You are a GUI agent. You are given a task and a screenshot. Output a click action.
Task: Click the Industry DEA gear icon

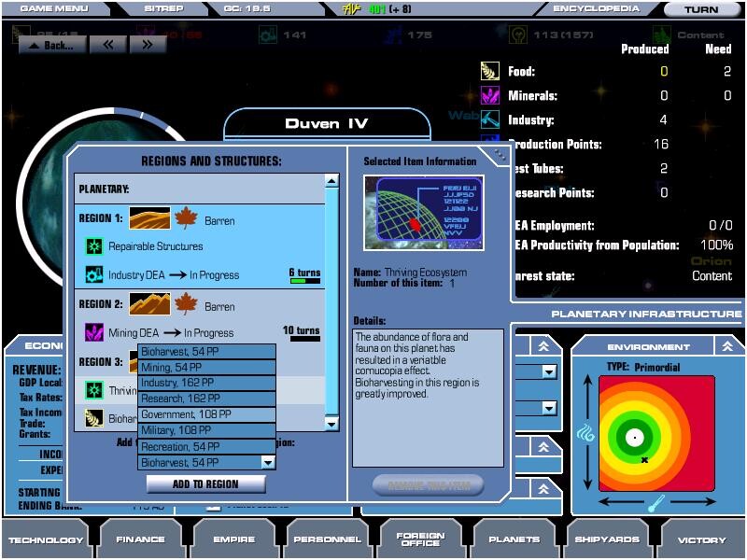pos(93,274)
